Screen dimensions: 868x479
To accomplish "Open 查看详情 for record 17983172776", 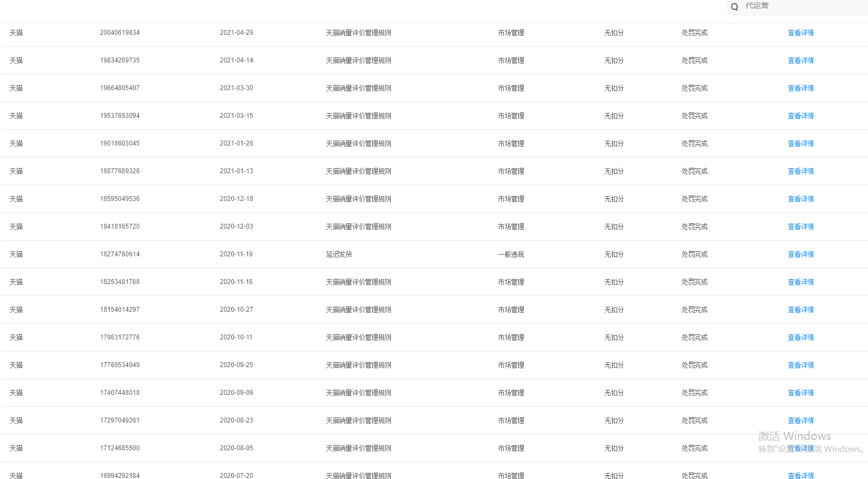I will pos(801,337).
